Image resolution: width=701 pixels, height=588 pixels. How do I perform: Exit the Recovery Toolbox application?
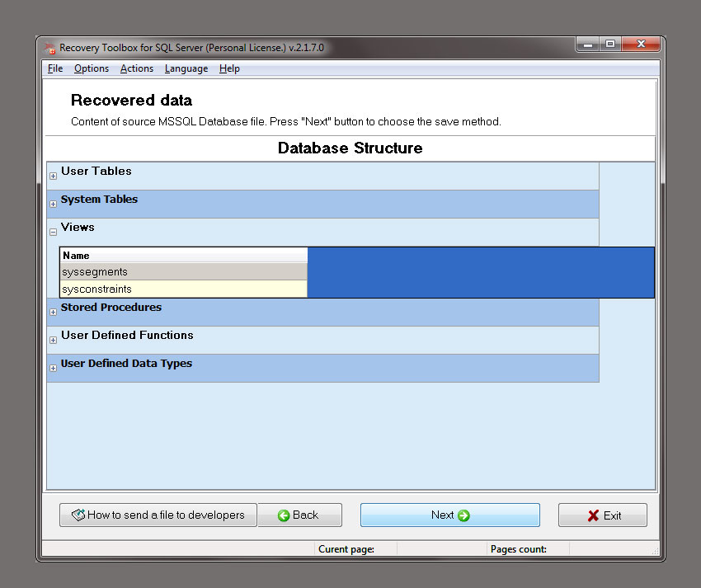tap(603, 515)
